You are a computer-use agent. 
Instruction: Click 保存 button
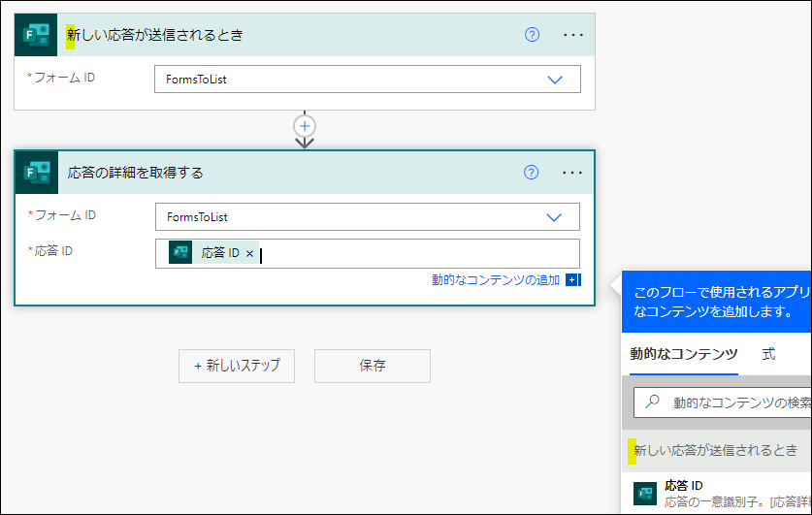pos(373,366)
